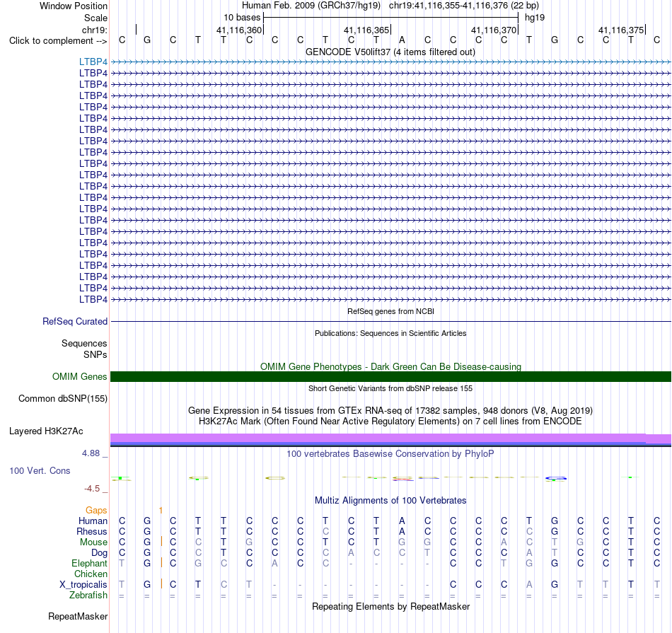Open the 'RefSeq genes from NCBI' track title
This screenshot has width=672, height=633.
tap(390, 312)
